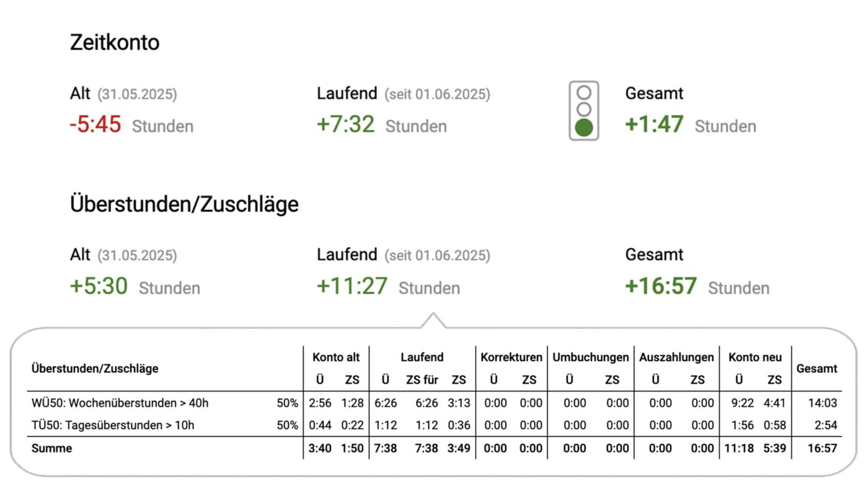This screenshot has height=497, width=868.
Task: Select the old time account value -5:45
Action: click(95, 125)
